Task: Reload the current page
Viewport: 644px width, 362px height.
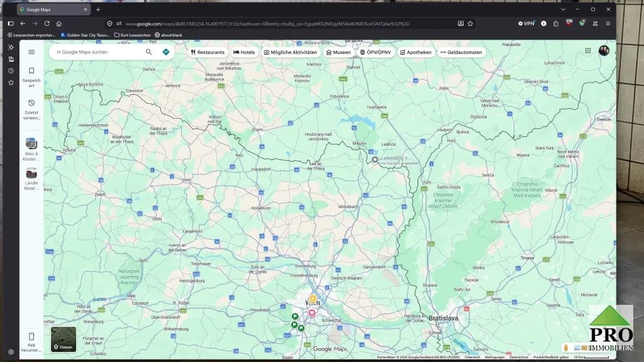Action: pyautogui.click(x=47, y=23)
